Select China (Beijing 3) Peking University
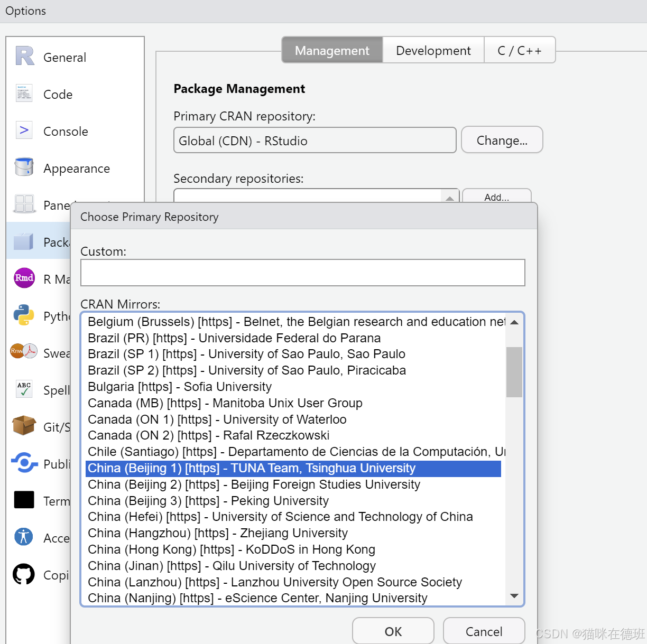Image resolution: width=647 pixels, height=644 pixels. [x=293, y=501]
